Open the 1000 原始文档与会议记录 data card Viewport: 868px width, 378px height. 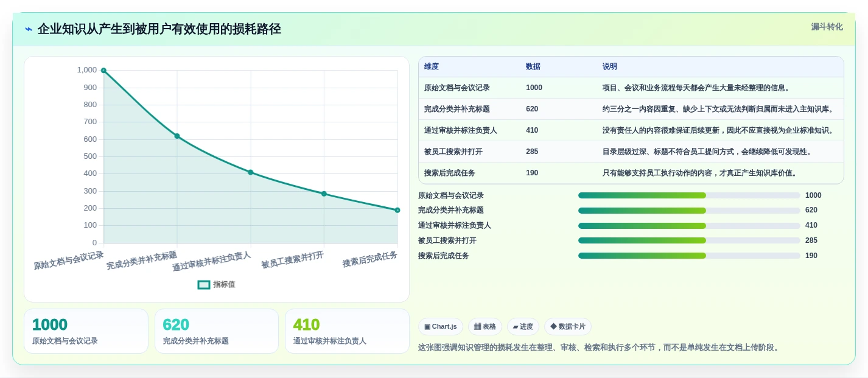point(86,331)
